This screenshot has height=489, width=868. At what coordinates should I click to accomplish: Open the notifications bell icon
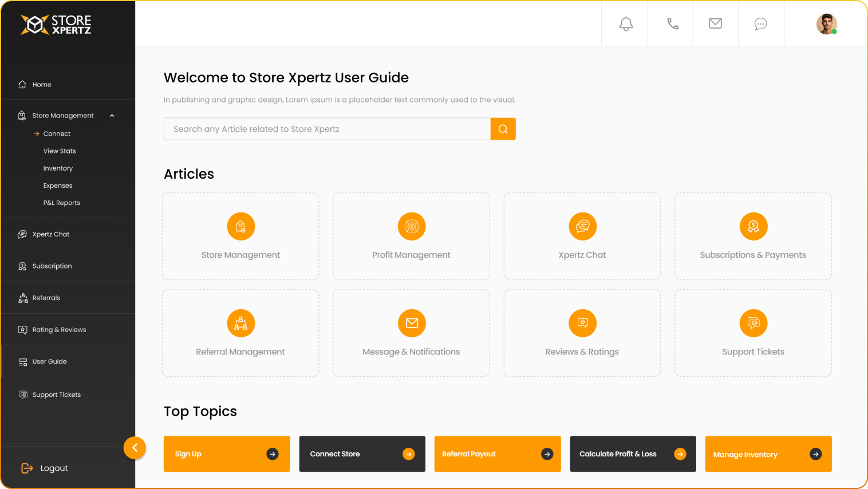point(626,24)
